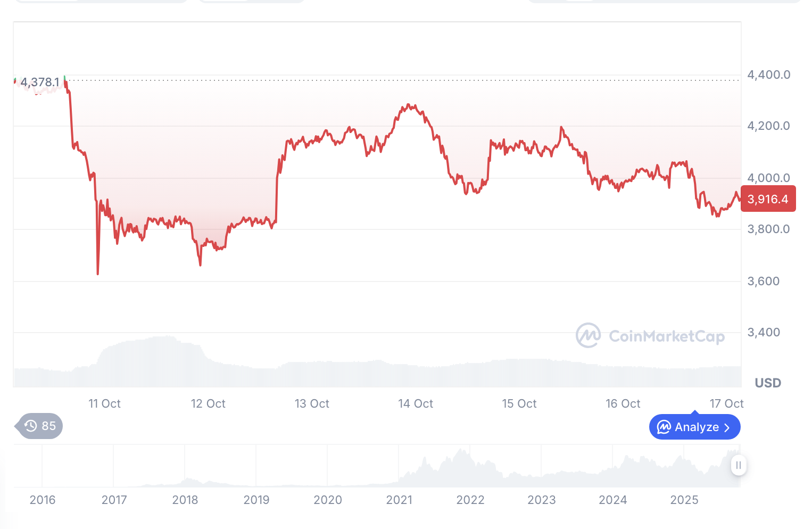Click the red 3,916.4 current price tag
The image size is (812, 529).
768,199
